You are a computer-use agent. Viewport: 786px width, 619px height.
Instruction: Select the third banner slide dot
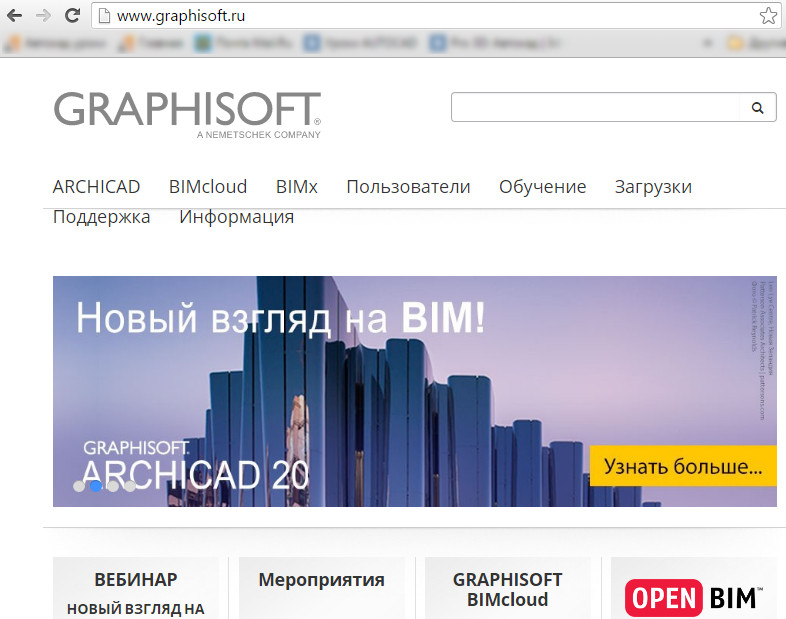coord(113,486)
